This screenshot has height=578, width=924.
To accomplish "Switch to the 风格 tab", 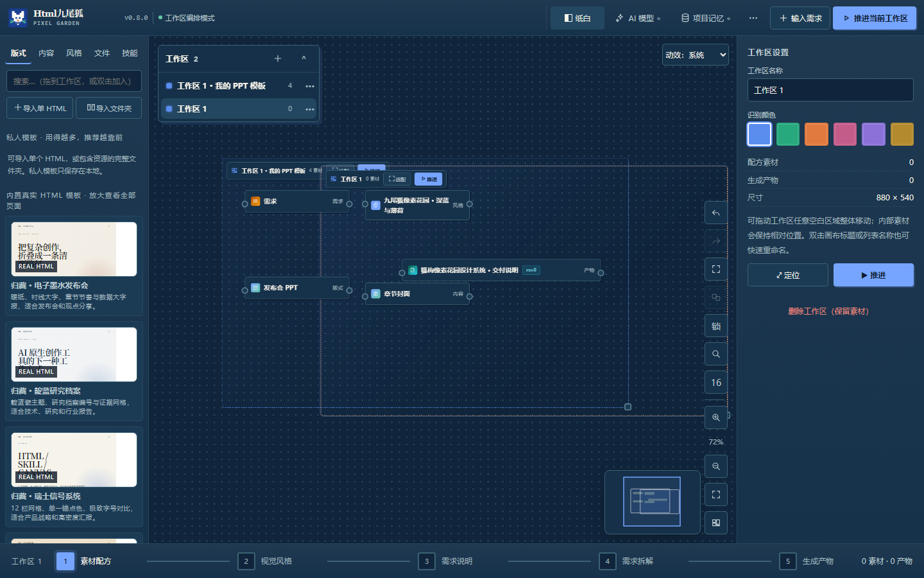I will click(x=74, y=53).
